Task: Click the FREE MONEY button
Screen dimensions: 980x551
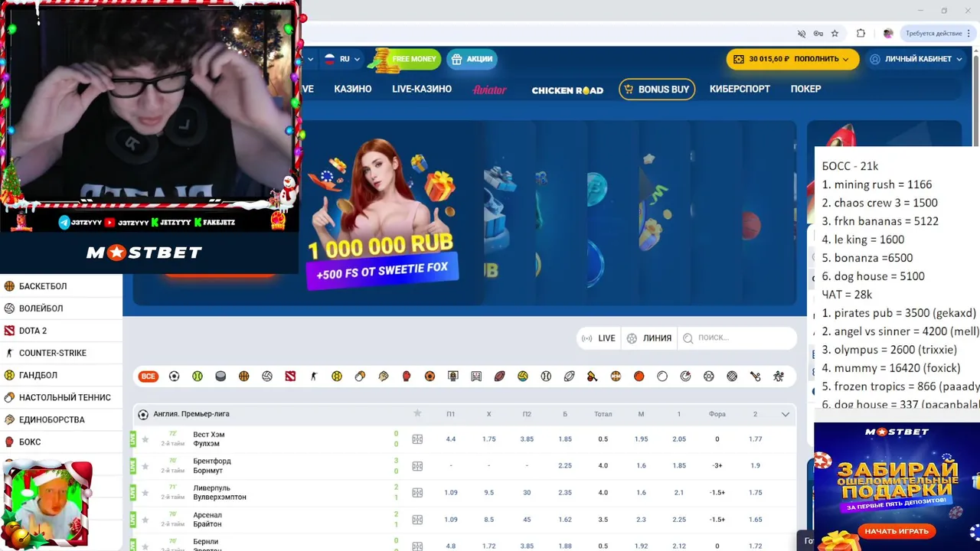Action: pyautogui.click(x=407, y=59)
